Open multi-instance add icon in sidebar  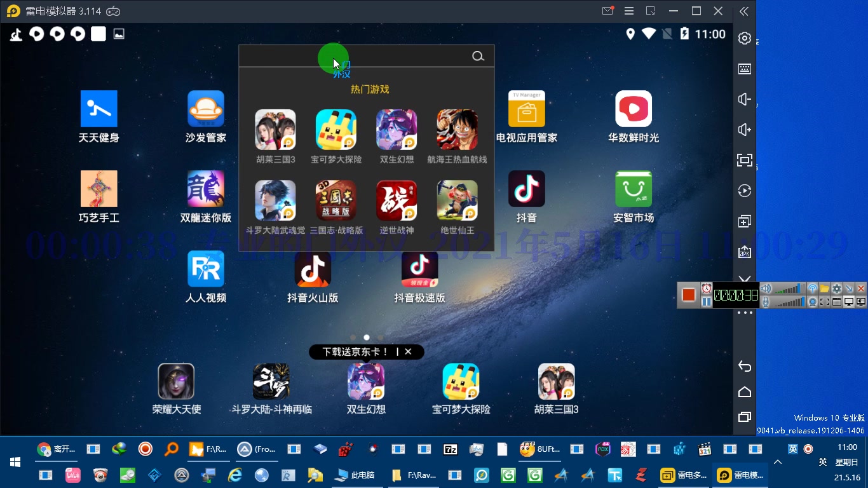745,221
